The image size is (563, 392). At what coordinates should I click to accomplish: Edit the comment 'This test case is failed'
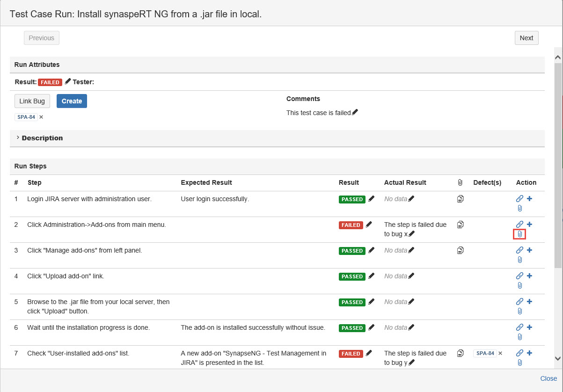point(355,112)
